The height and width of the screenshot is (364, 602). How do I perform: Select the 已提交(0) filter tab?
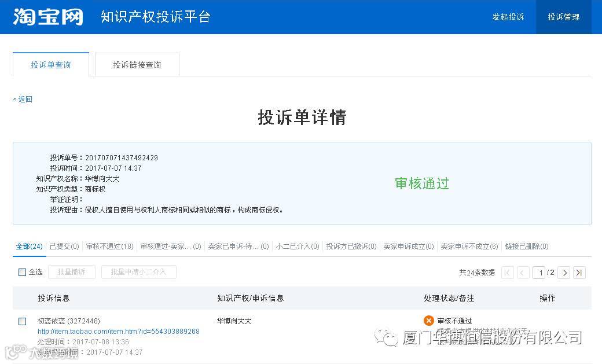tap(64, 247)
